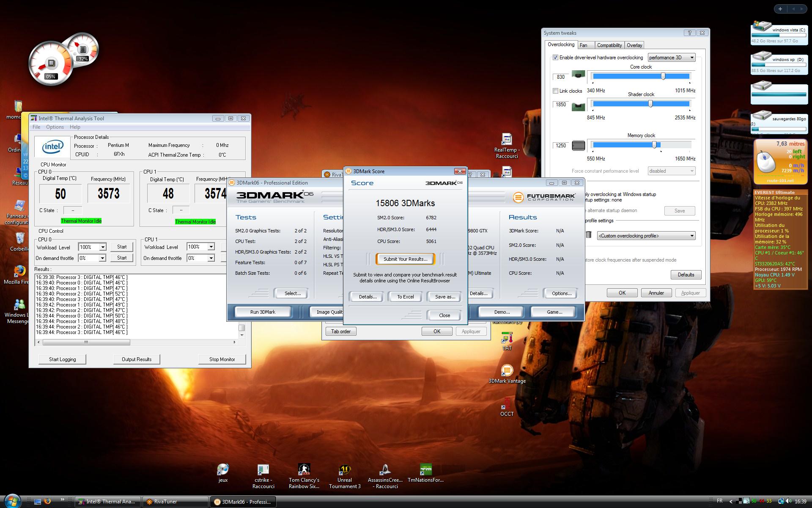
Task: Click the show desktop quick launch icon
Action: pos(38,502)
